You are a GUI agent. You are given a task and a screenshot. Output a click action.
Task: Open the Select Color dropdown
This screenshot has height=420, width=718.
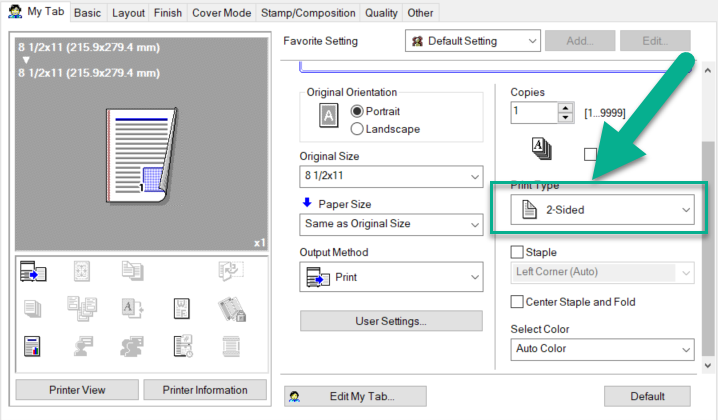[x=602, y=349]
